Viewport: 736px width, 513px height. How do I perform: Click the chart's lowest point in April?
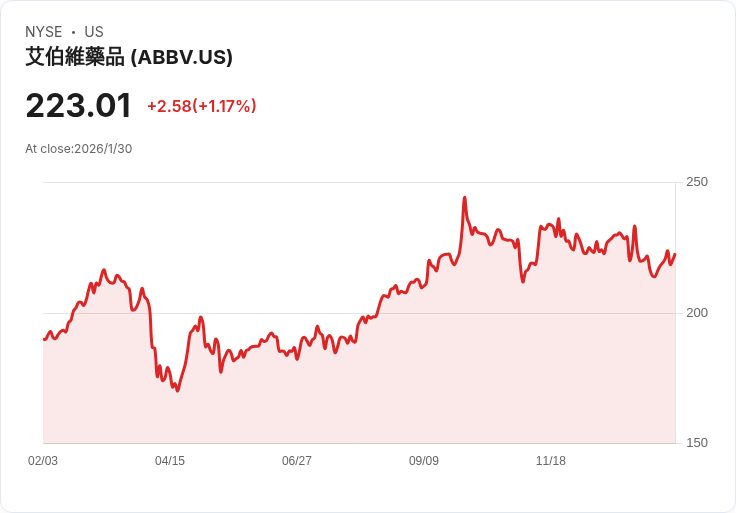(x=177, y=390)
